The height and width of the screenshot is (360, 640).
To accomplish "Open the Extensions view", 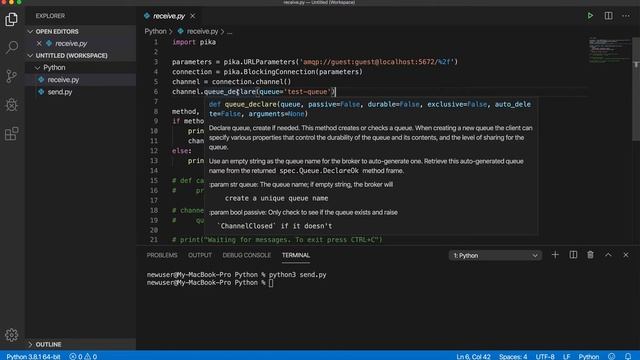I will coord(11,133).
